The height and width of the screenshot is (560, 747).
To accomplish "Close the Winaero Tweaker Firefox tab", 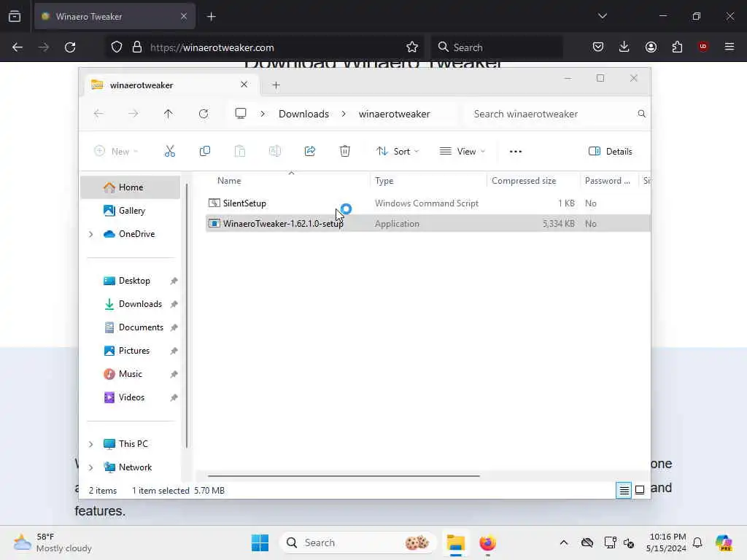I will (x=184, y=16).
